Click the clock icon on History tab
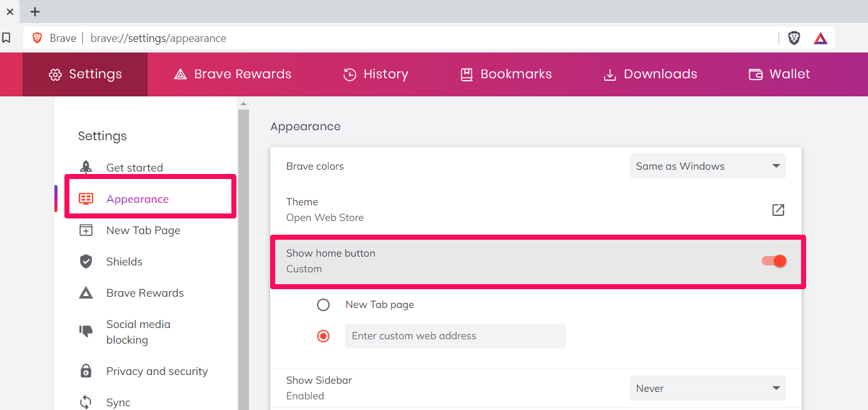 pos(350,74)
